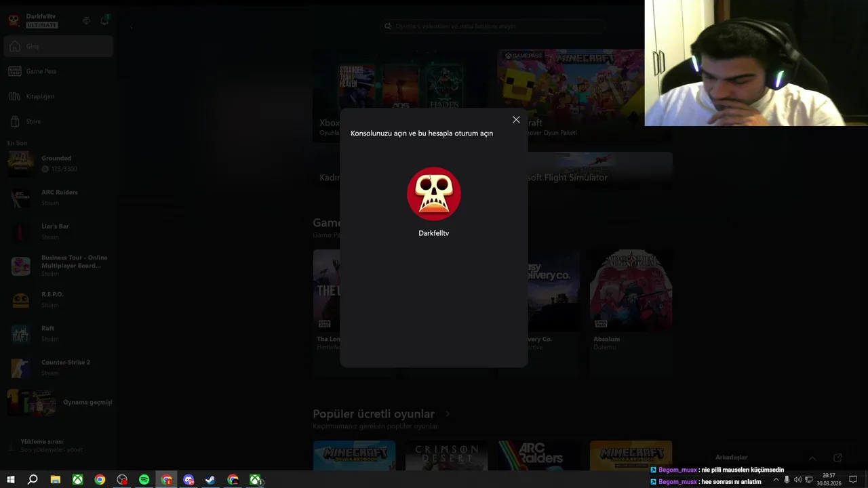Open Minecraft tile in popular paid games
Viewport: 868px width, 488px height.
tap(354, 455)
